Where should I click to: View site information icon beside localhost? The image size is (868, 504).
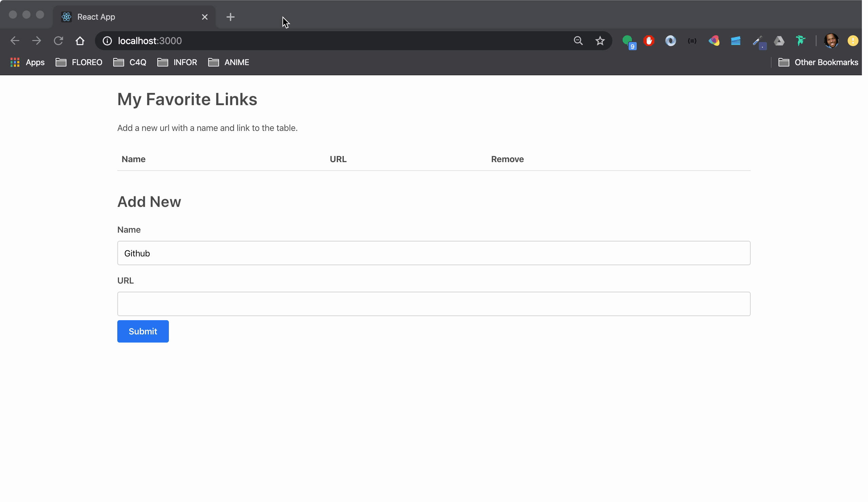107,41
